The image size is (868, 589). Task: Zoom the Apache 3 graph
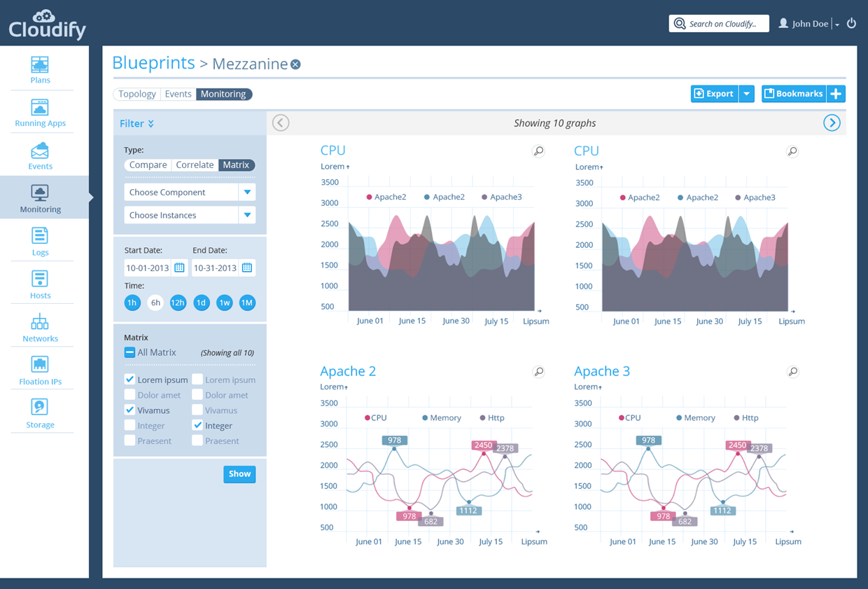(792, 371)
